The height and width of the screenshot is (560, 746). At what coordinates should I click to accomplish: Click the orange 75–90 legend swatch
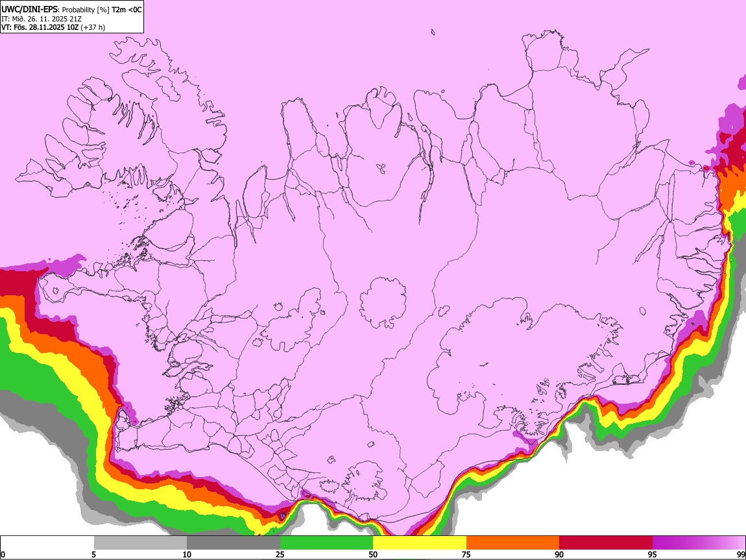(513, 543)
